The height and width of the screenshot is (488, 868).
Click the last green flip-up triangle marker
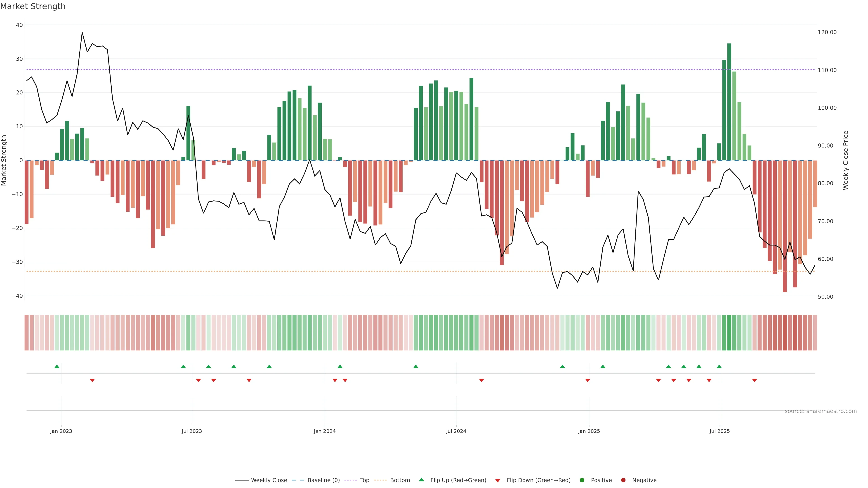pos(719,366)
